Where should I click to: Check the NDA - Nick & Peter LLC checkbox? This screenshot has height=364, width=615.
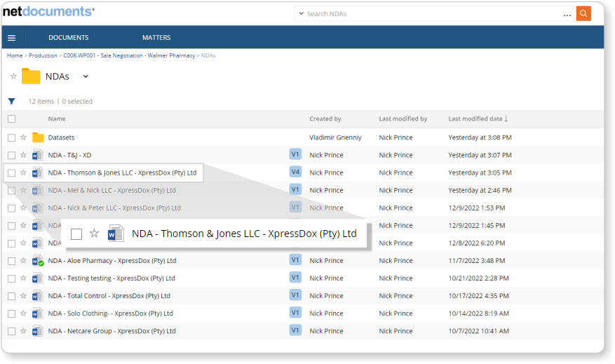coord(12,208)
